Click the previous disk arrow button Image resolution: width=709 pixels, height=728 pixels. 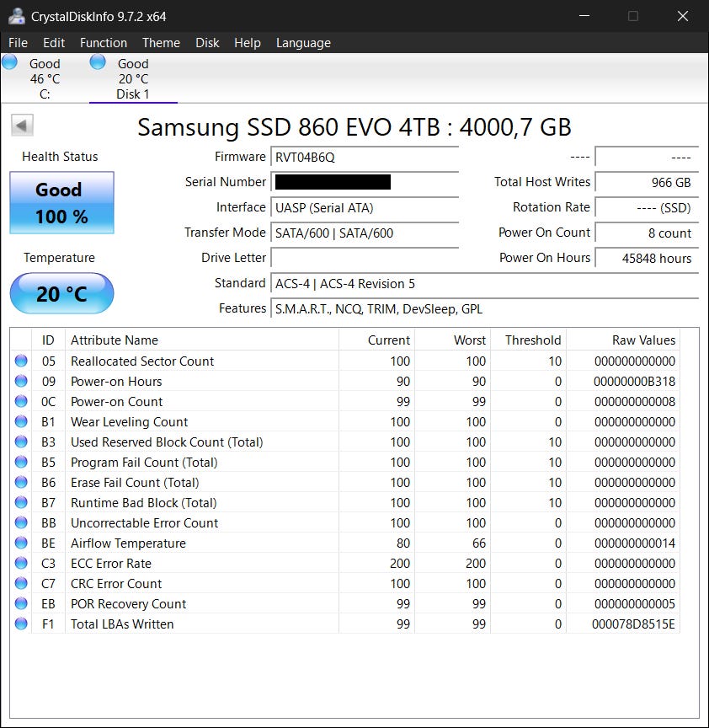tap(23, 126)
